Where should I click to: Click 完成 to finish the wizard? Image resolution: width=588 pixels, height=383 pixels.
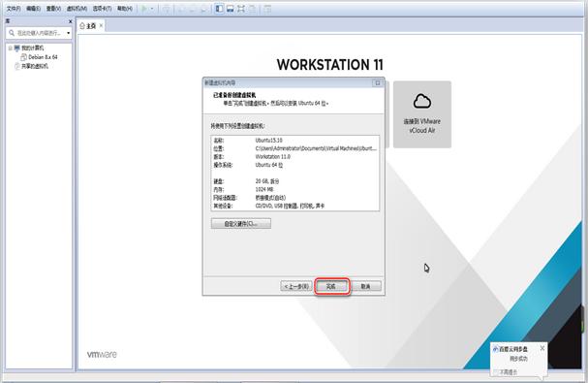[x=332, y=286]
